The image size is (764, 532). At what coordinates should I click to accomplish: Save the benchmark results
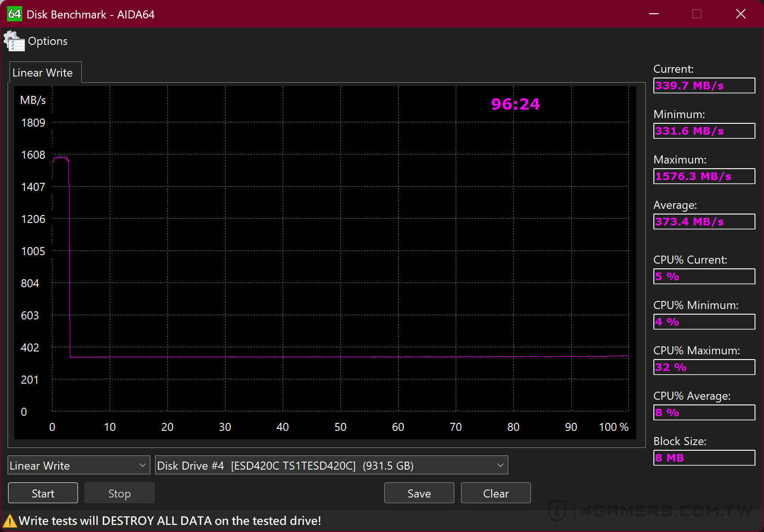419,493
